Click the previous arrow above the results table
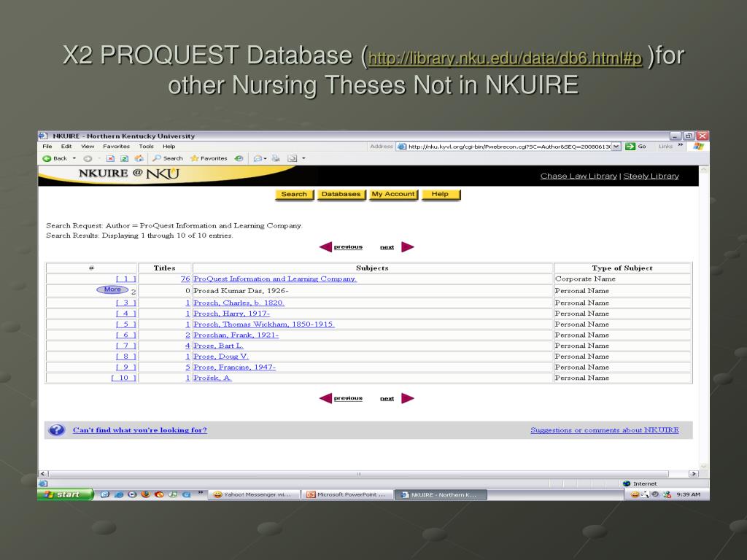 tap(326, 246)
